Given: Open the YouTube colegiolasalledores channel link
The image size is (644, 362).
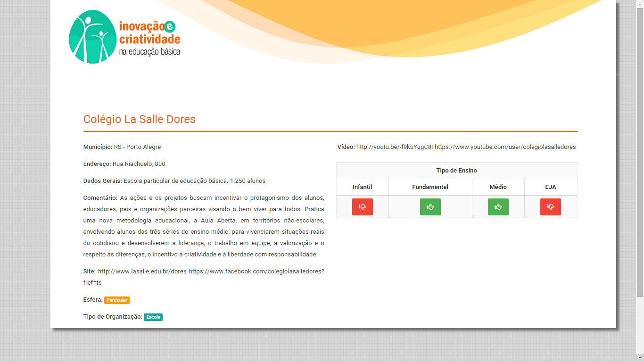Looking at the screenshot, I should [505, 147].
